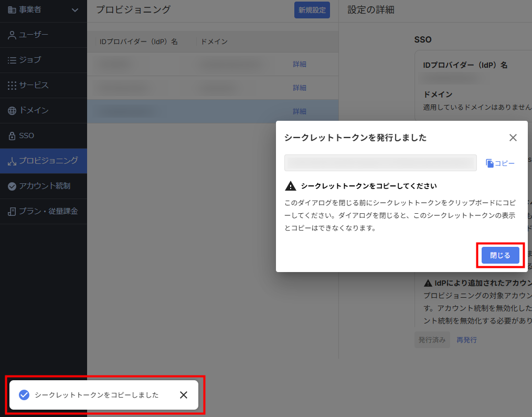The width and height of the screenshot is (532, 417).
Task: Copy the secret token with コピー
Action: click(500, 163)
